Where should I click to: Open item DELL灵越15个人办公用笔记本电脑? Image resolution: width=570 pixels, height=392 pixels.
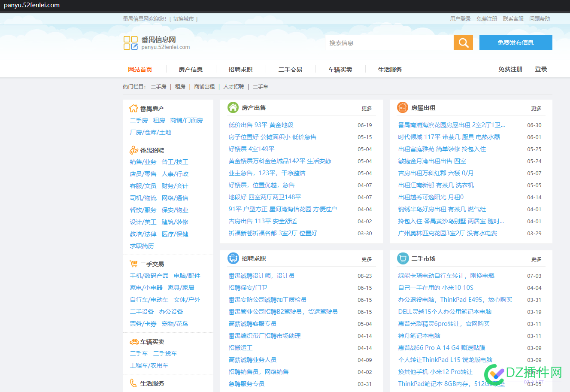tap(445, 312)
